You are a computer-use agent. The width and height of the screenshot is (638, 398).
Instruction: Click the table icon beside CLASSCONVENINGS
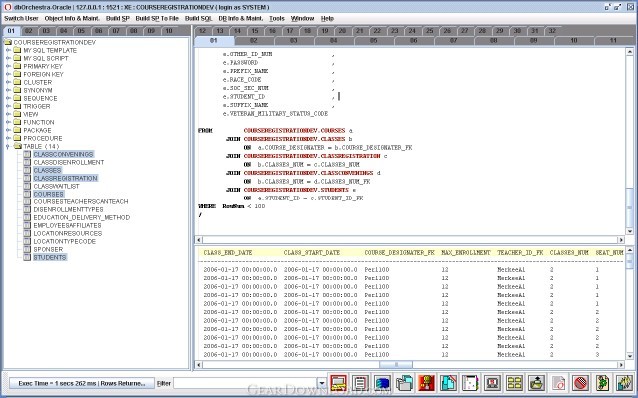coord(27,154)
